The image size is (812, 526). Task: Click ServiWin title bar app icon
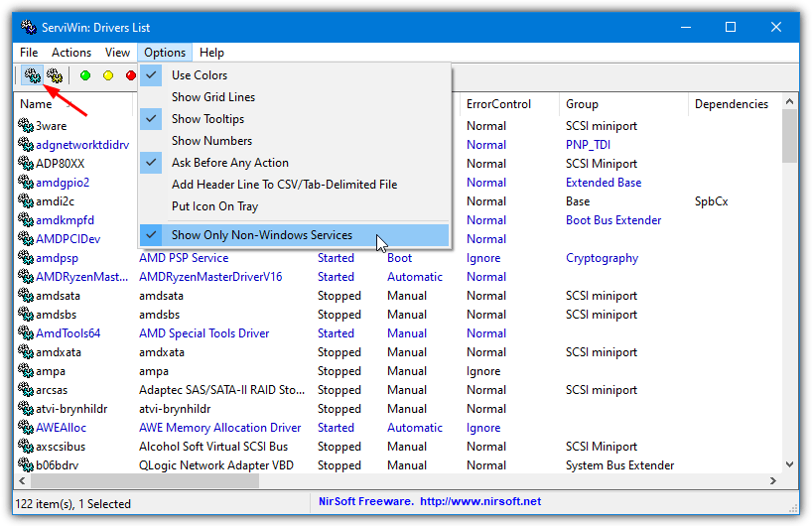[29, 27]
